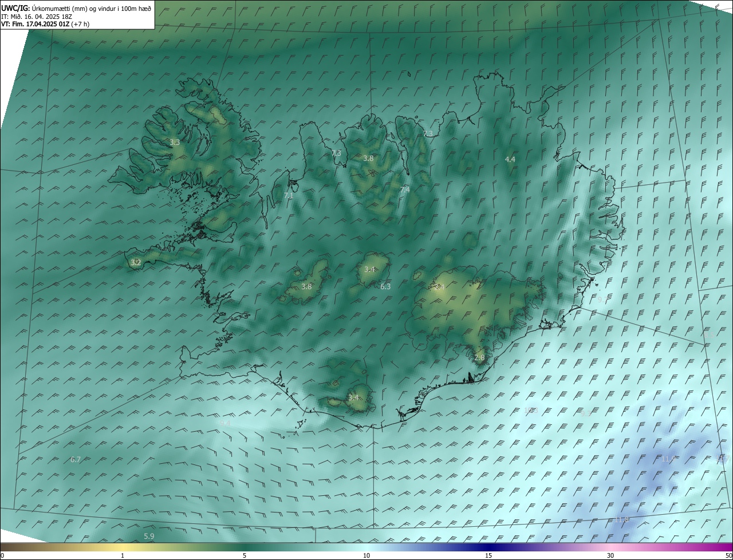The height and width of the screenshot is (560, 733).
Task: Click the 5.9 value above the colour scale
Action: [x=149, y=537]
